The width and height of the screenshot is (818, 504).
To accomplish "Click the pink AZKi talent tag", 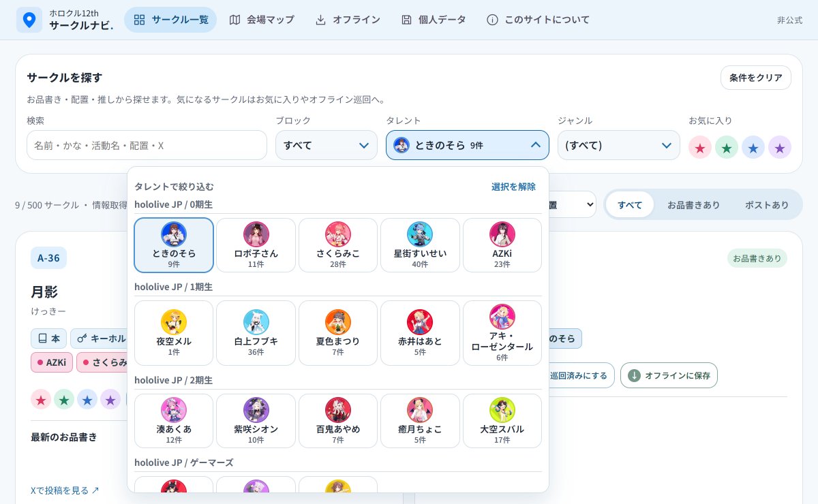I will click(x=52, y=362).
